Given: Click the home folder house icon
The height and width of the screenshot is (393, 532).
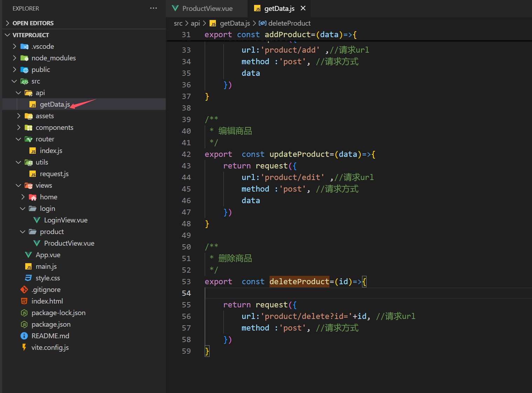Looking at the screenshot, I should coord(33,197).
